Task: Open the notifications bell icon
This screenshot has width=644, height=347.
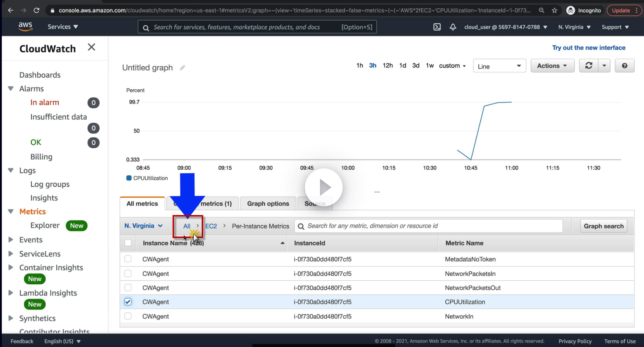Action: pos(453,27)
